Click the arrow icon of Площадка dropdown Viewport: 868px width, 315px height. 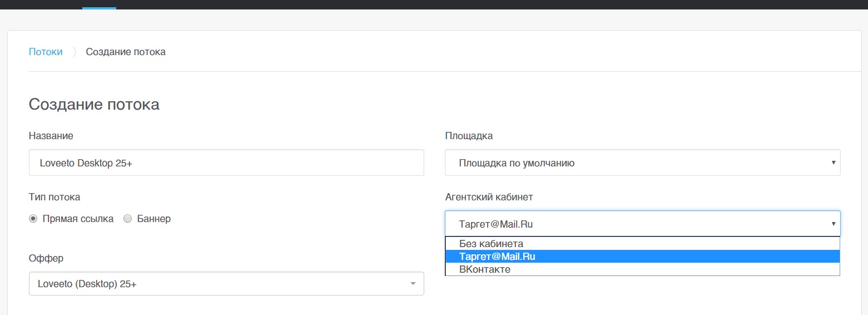pyautogui.click(x=834, y=163)
